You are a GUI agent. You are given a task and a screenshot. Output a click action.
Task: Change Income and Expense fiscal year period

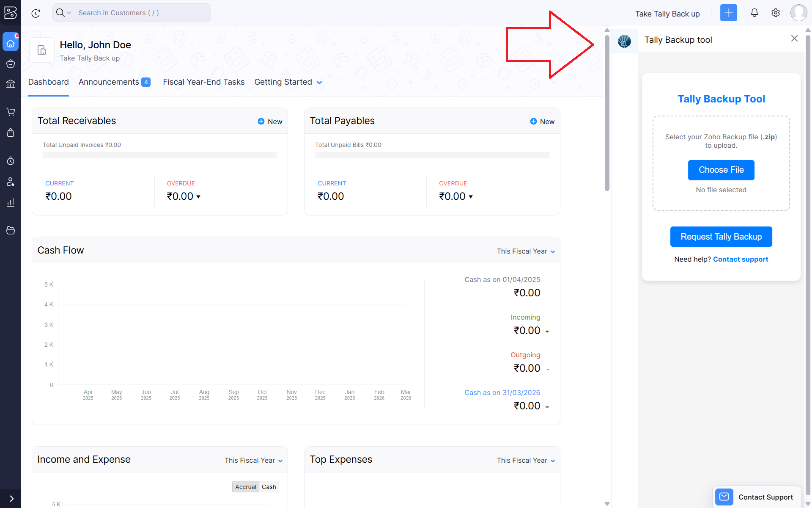pos(253,460)
